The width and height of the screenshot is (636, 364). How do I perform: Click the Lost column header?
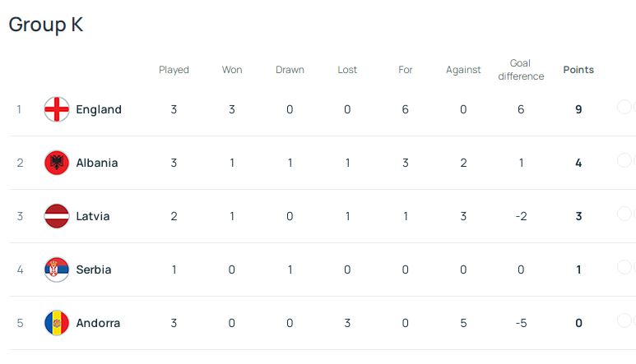pyautogui.click(x=347, y=70)
